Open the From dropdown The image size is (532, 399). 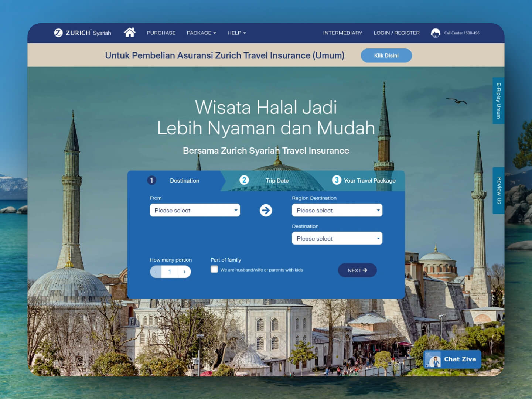pos(195,211)
